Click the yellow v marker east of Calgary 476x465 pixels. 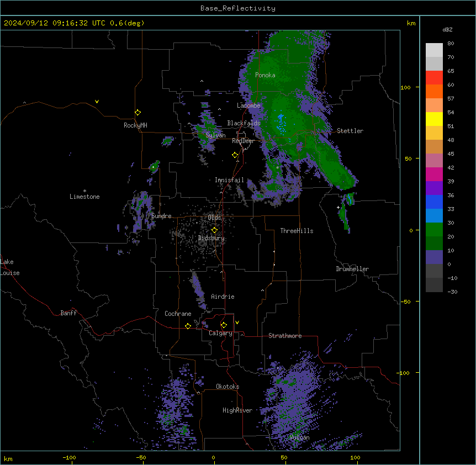click(237, 323)
